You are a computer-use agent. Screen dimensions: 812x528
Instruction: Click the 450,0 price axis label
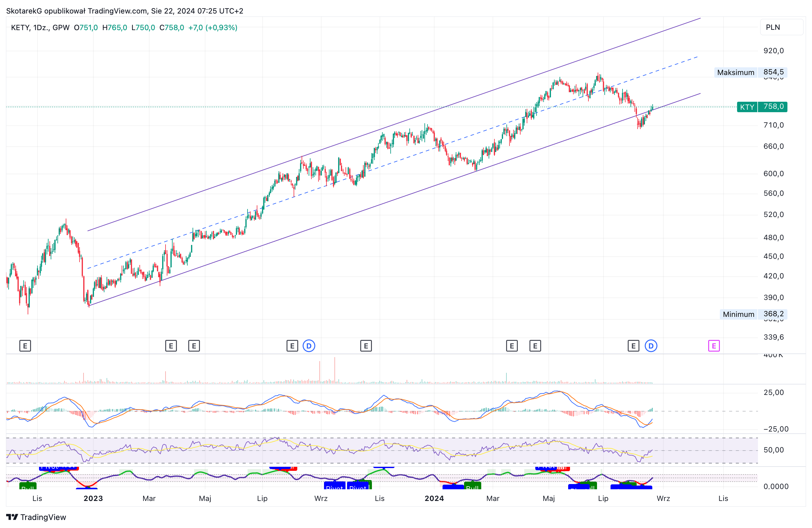[773, 257]
